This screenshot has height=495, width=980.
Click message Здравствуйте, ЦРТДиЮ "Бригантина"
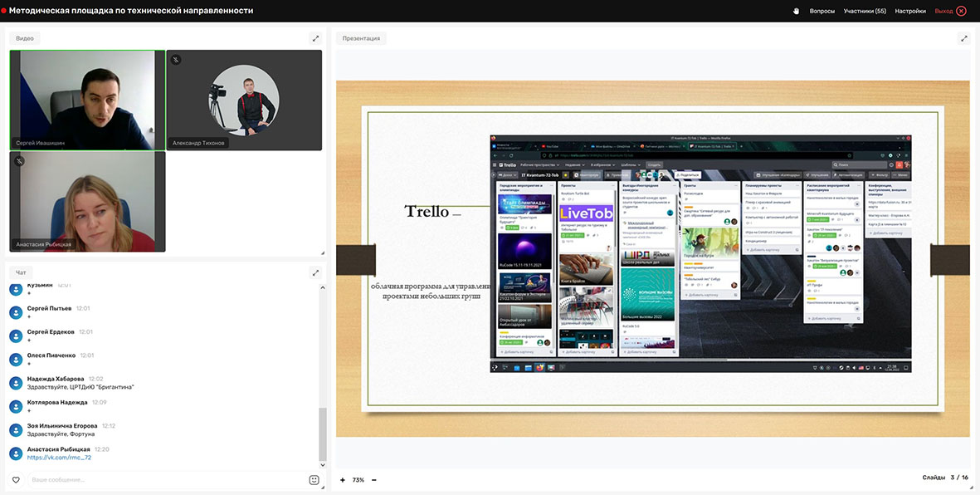pyautogui.click(x=80, y=387)
